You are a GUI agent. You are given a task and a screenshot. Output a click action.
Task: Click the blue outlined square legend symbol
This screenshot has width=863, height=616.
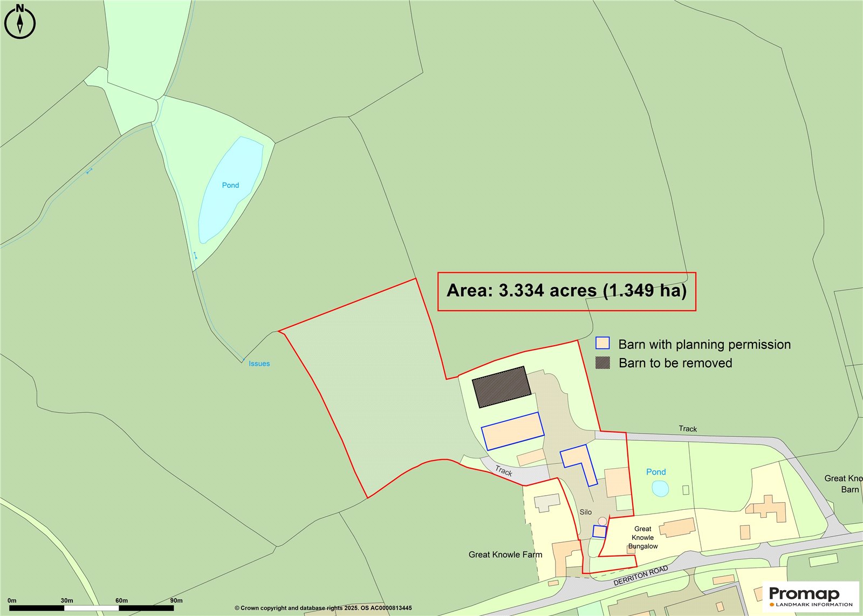(x=602, y=343)
